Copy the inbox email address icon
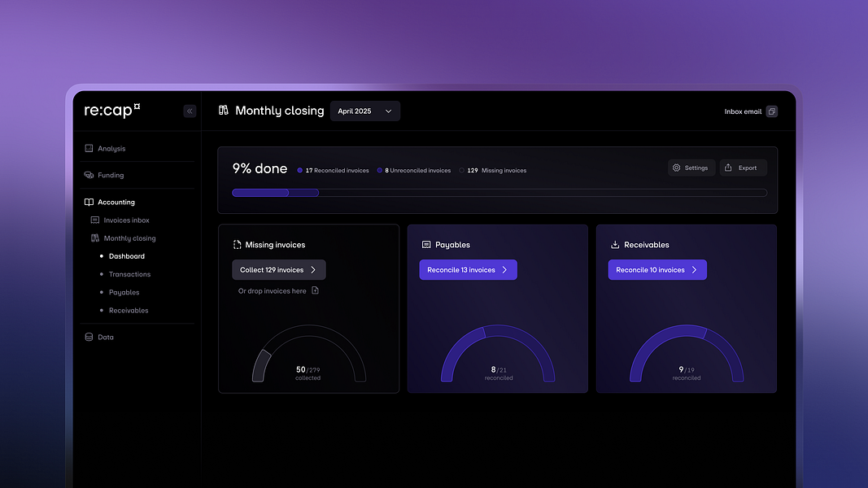Image resolution: width=868 pixels, height=488 pixels. pos(772,111)
